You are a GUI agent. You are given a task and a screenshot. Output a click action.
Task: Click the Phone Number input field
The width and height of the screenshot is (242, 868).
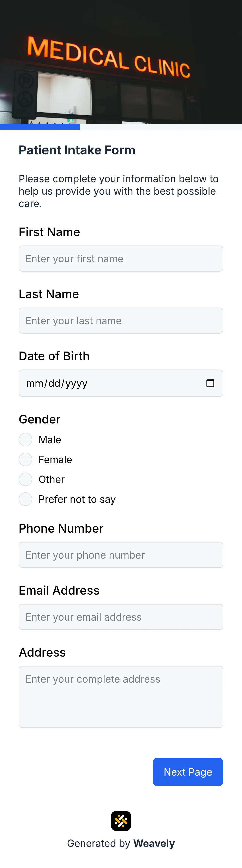121,555
